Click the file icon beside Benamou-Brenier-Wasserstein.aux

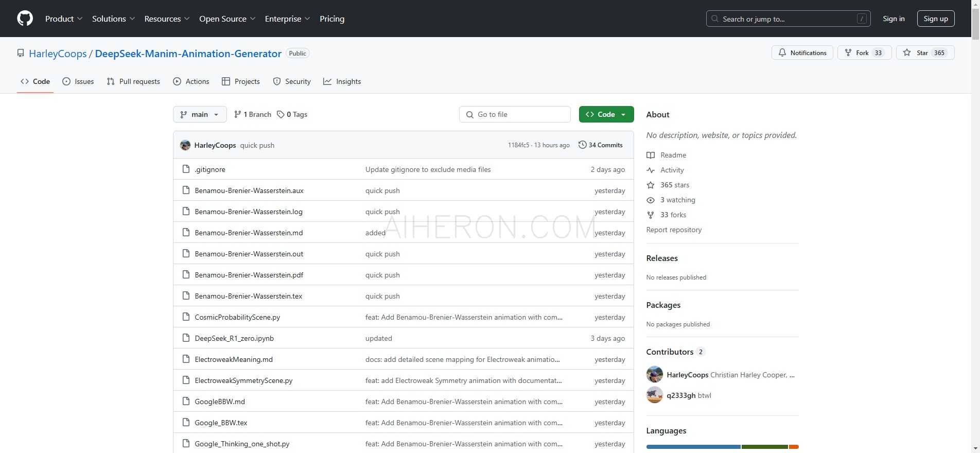click(186, 190)
